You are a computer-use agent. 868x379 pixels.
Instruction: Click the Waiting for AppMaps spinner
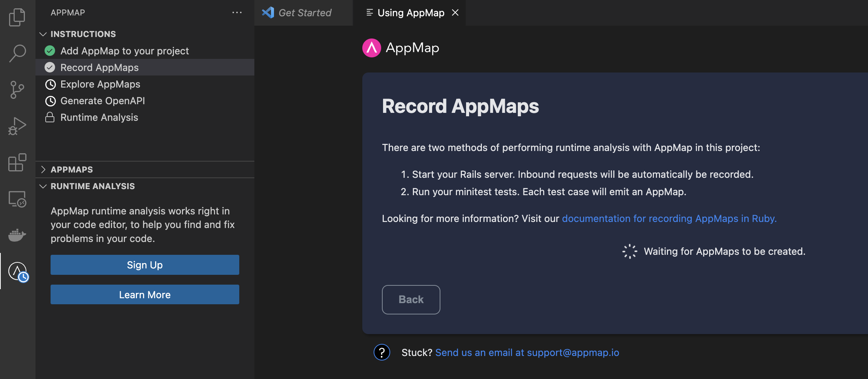click(628, 251)
